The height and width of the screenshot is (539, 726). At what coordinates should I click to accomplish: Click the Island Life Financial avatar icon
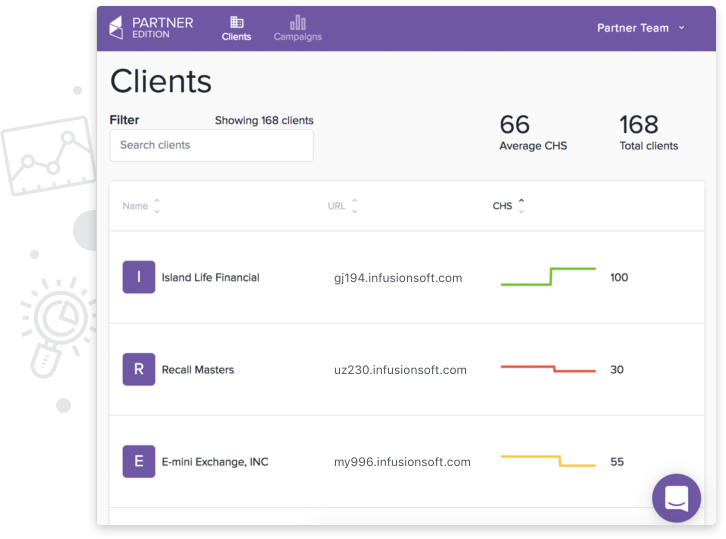pos(138,277)
